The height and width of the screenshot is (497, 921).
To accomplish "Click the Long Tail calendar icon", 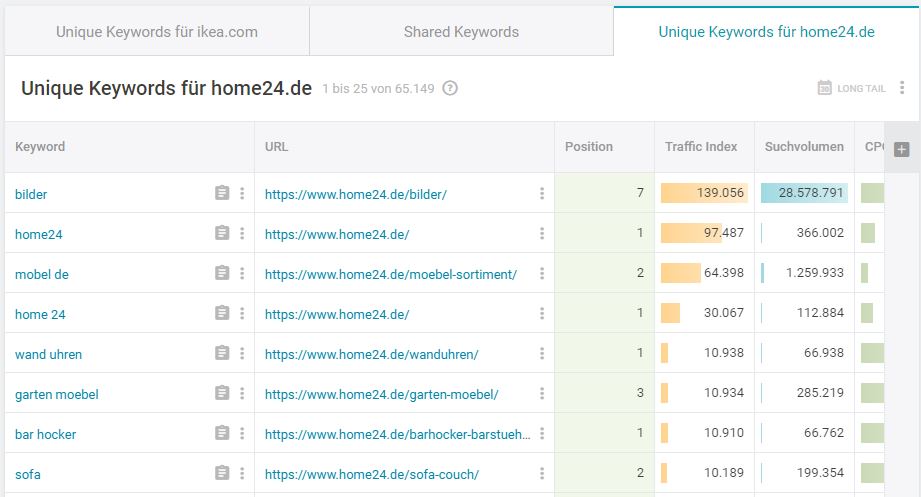I will pos(825,88).
